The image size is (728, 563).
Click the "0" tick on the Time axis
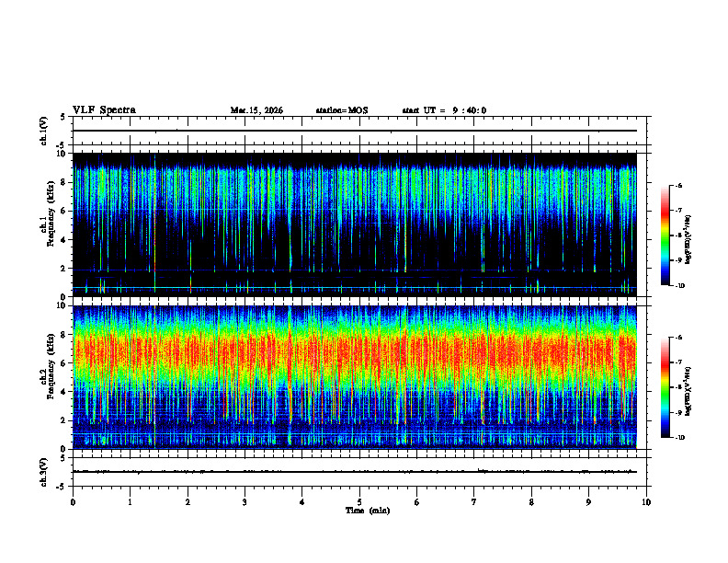tap(73, 502)
